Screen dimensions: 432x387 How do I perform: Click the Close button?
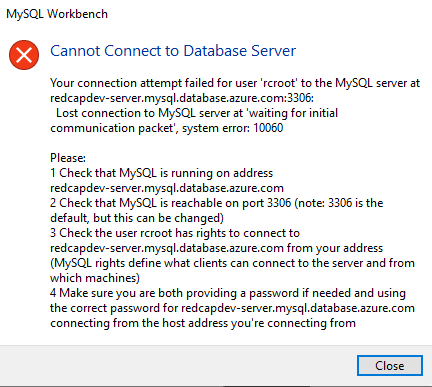pyautogui.click(x=390, y=366)
